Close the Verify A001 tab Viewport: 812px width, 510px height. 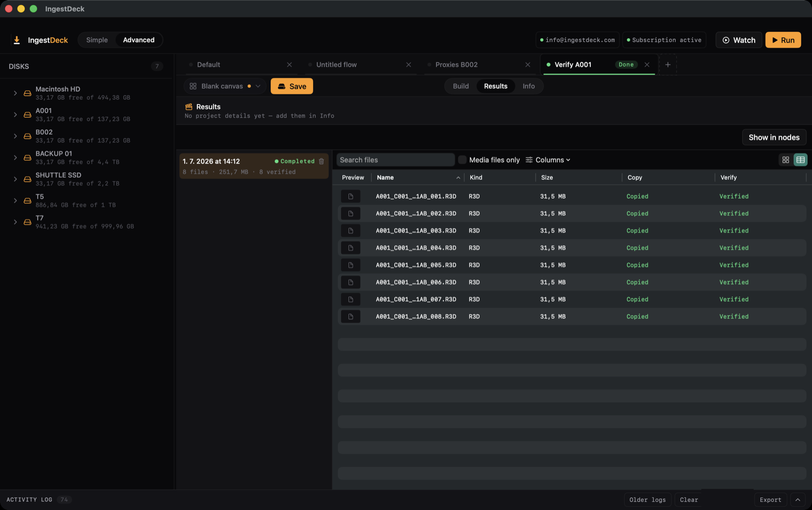(x=647, y=65)
